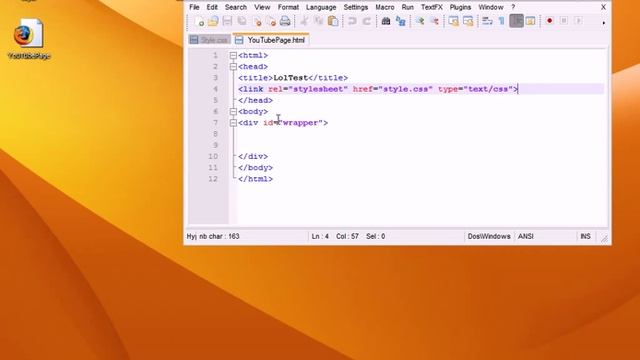Click the Replace icon in toolbar

400,21
